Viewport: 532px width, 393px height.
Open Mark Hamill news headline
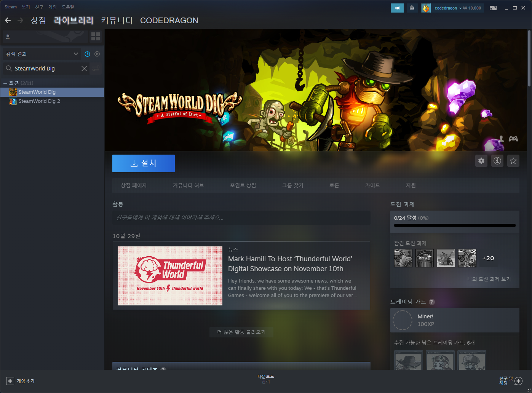290,264
